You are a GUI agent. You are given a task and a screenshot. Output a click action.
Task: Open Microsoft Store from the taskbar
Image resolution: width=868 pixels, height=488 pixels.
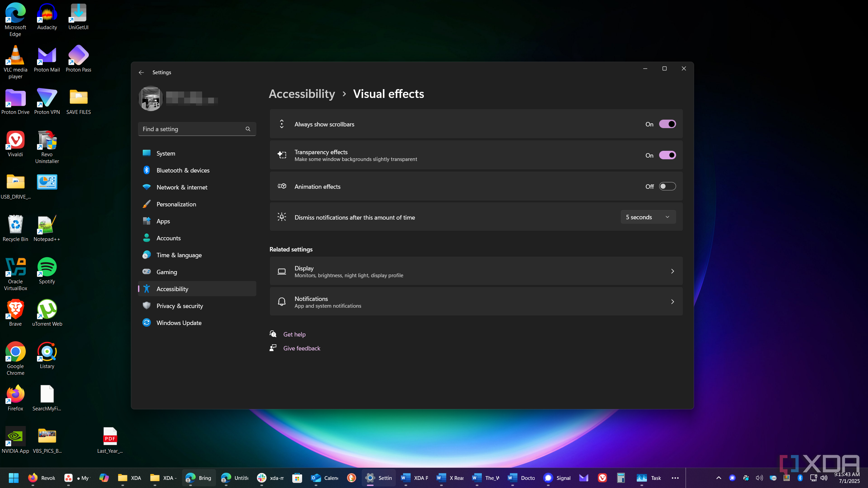(297, 478)
